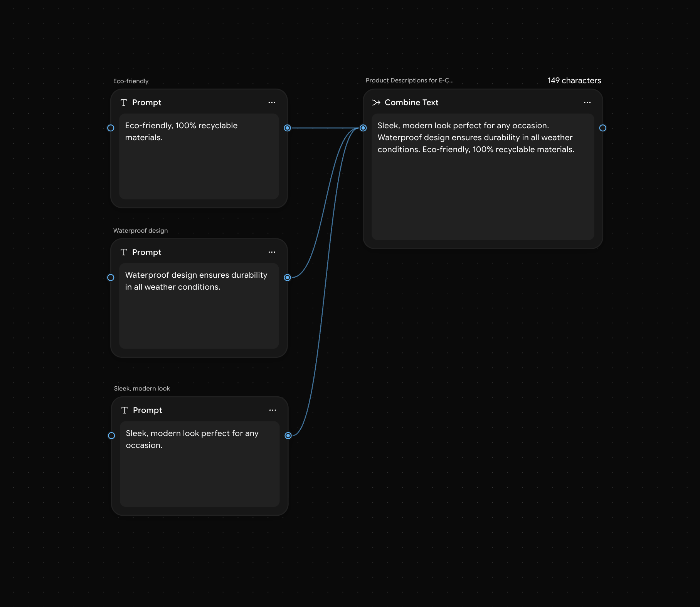The height and width of the screenshot is (607, 700).
Task: Click the text icon on Eco-friendly Prompt
Action: click(124, 102)
